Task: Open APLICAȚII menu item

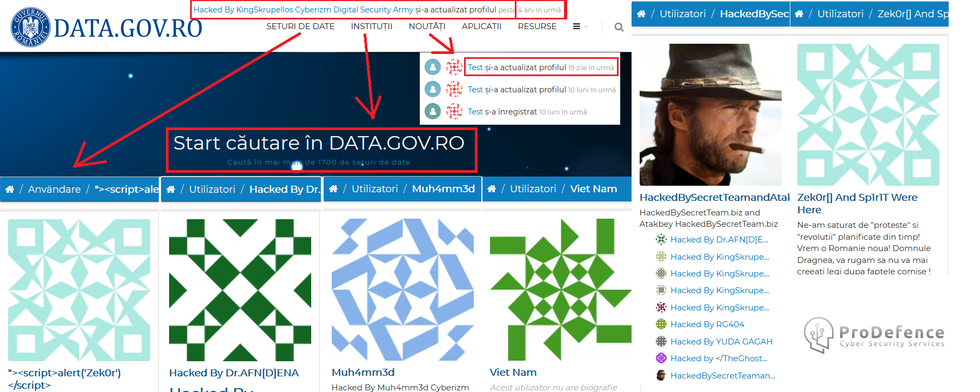Action: coord(481,26)
